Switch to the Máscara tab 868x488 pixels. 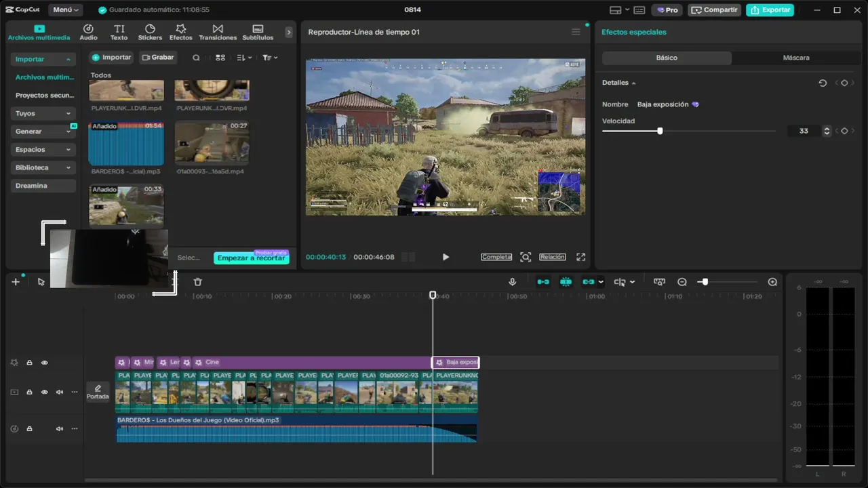[796, 58]
